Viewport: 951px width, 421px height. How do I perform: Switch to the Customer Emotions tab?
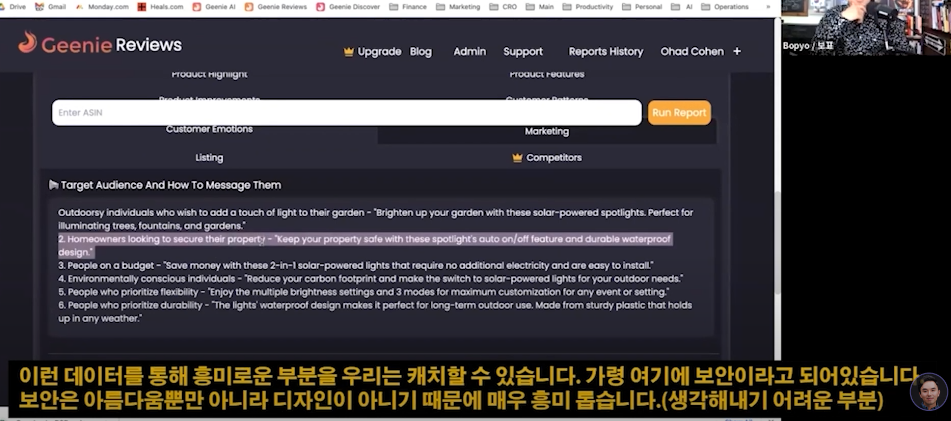209,129
